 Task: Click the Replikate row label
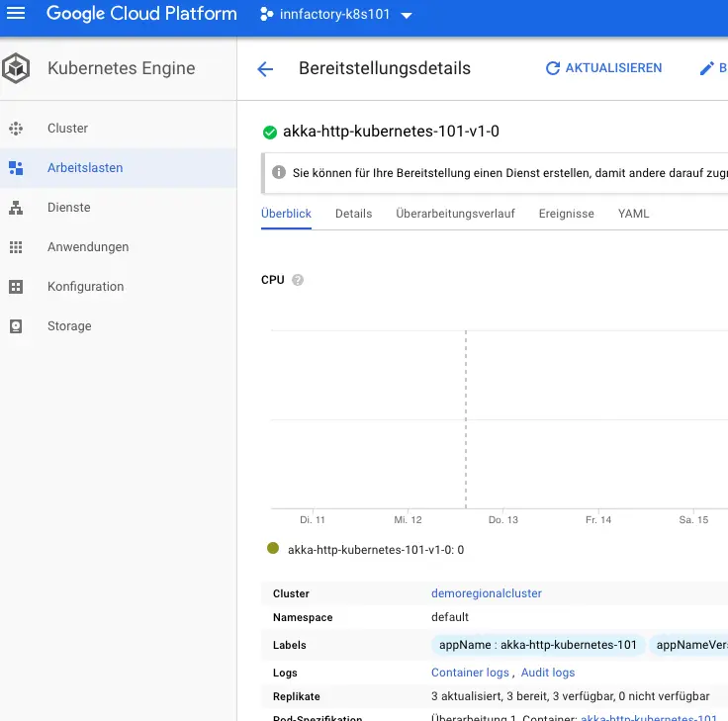pyautogui.click(x=296, y=696)
